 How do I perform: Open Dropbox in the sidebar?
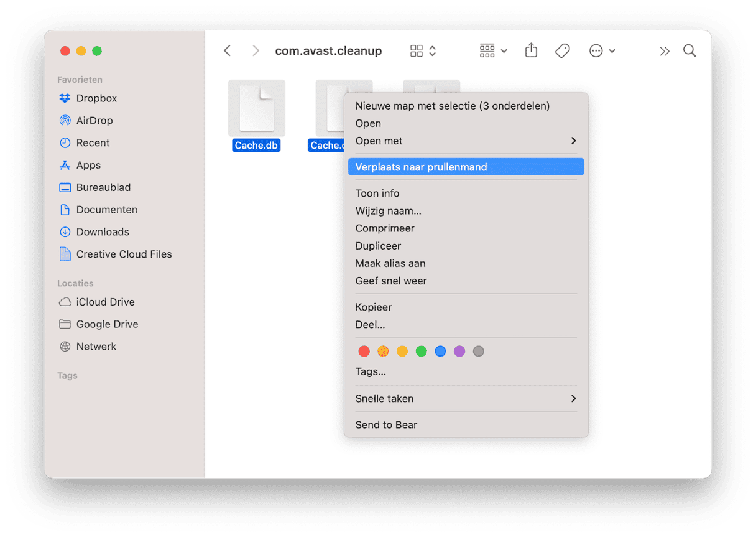pyautogui.click(x=96, y=98)
